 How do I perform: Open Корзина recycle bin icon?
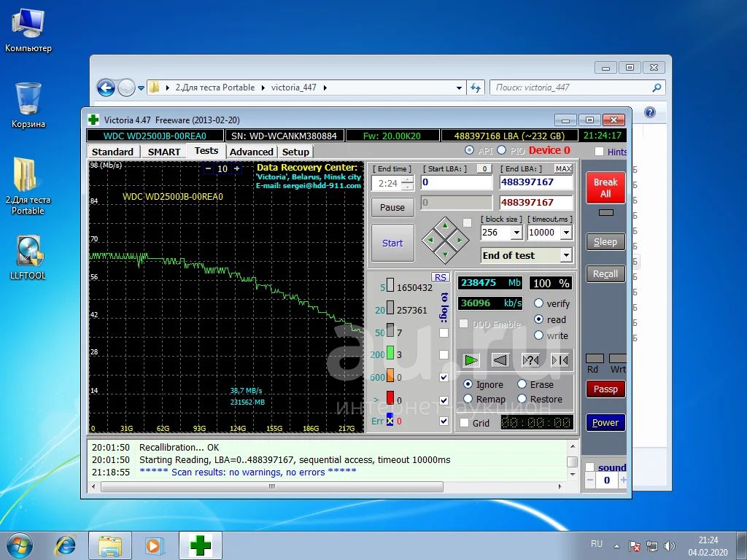(28, 105)
